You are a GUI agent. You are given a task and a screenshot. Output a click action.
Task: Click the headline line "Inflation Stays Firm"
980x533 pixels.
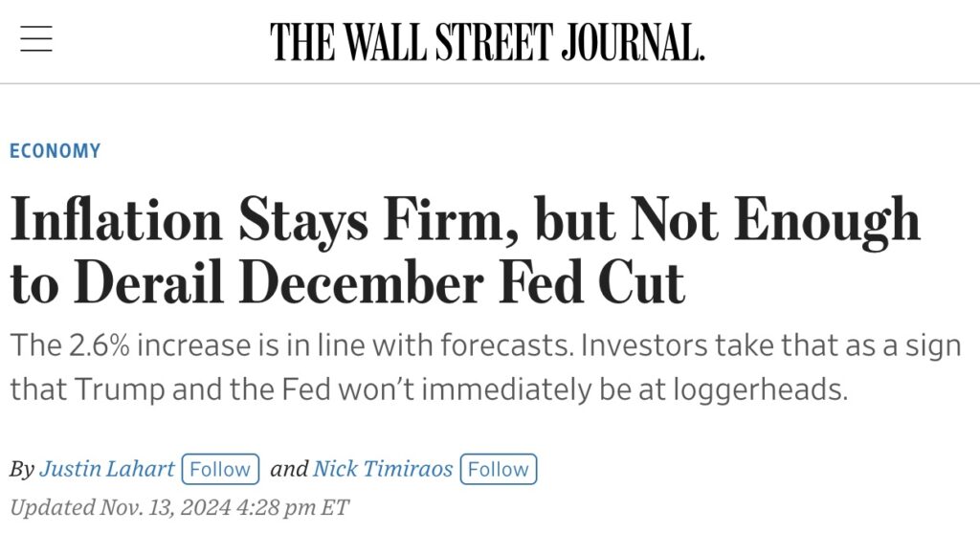click(x=465, y=221)
